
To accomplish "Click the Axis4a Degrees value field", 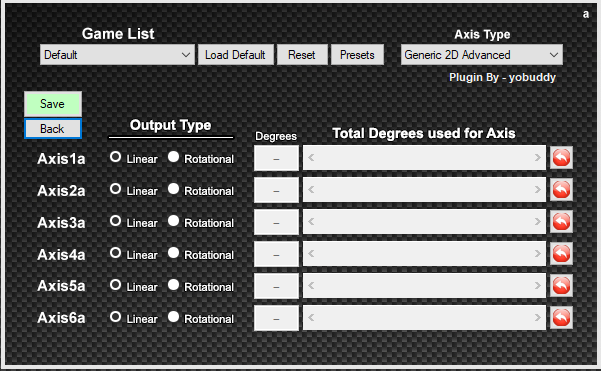I will pyautogui.click(x=276, y=254).
